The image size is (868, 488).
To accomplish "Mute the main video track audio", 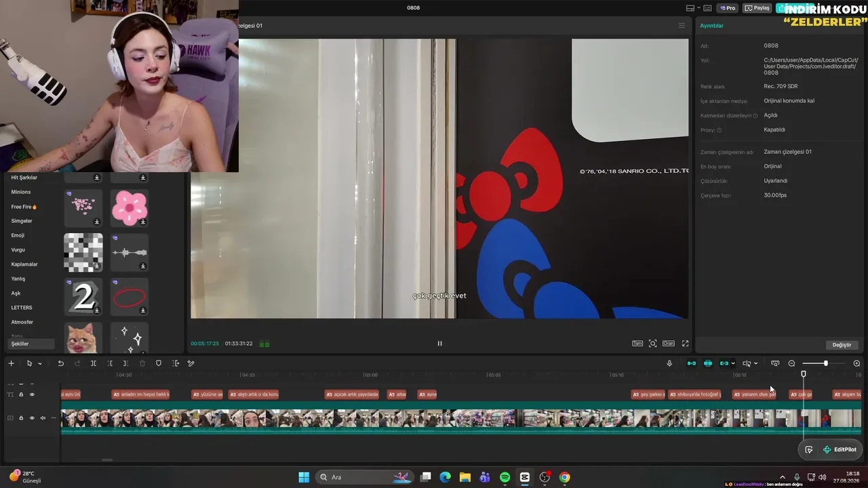I will (x=43, y=418).
